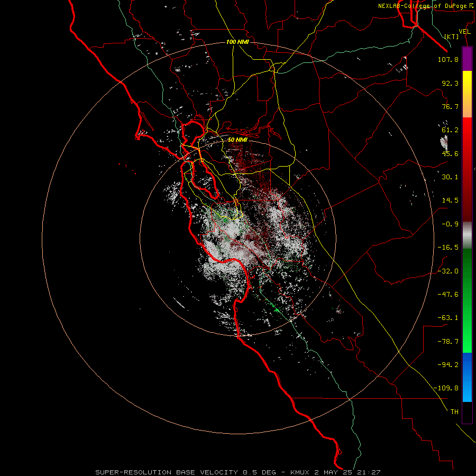Click the -109.8 legend value
The width and height of the screenshot is (476, 476).
click(x=446, y=388)
